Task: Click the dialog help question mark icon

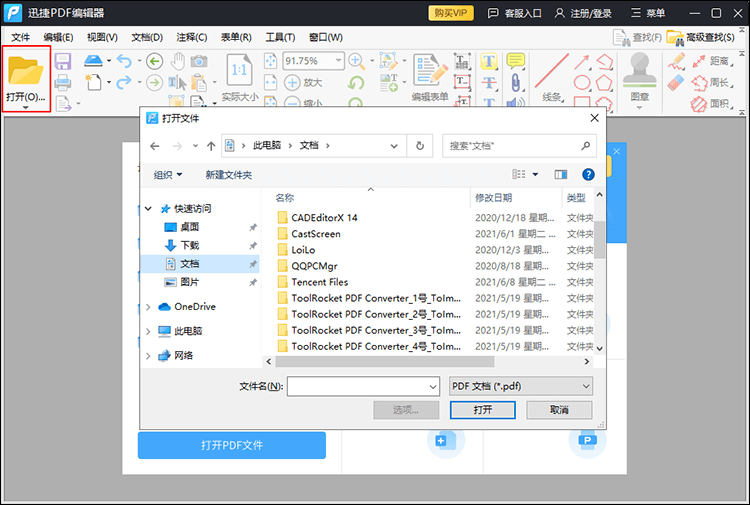Action: tap(588, 175)
